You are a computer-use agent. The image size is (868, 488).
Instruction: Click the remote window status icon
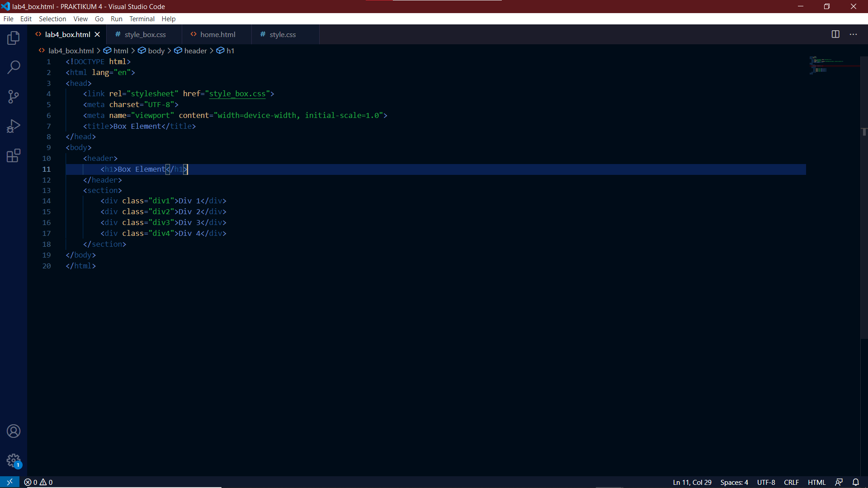coord(9,482)
